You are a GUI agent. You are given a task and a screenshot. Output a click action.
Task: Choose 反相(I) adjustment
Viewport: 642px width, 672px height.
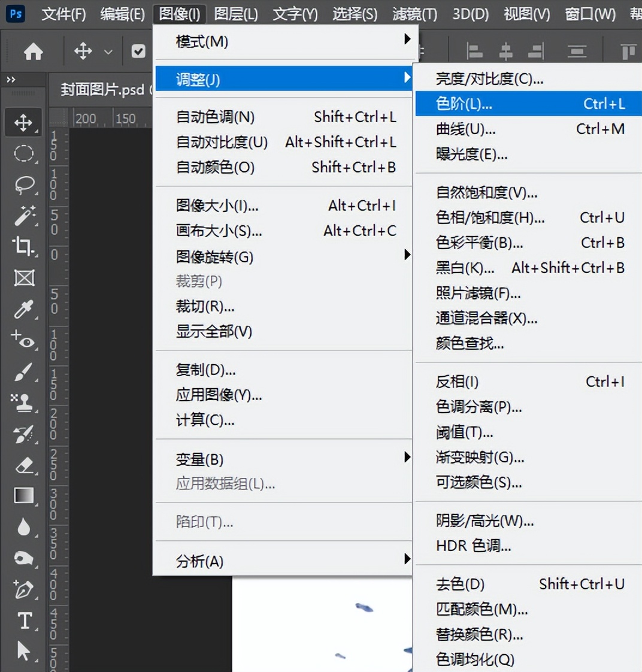529,382
